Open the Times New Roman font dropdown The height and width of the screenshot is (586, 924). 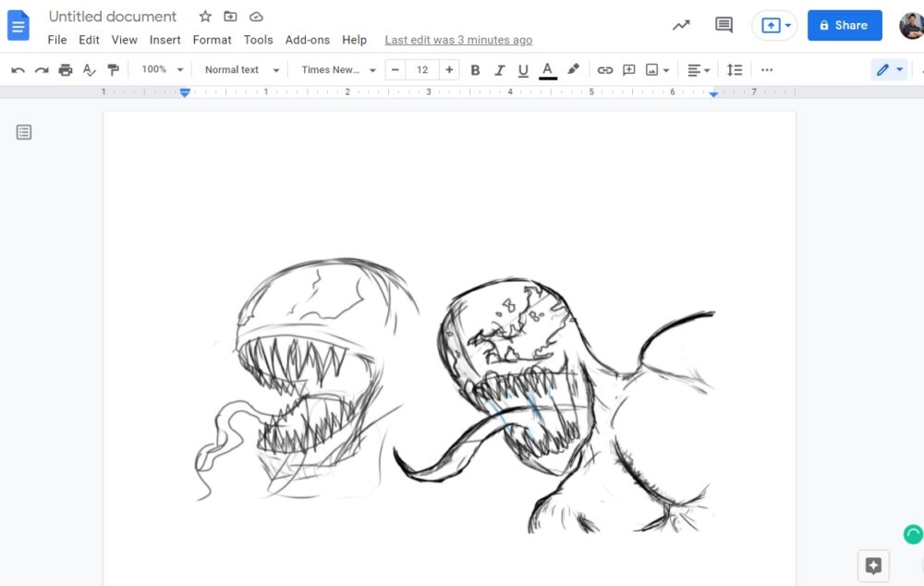pos(338,70)
